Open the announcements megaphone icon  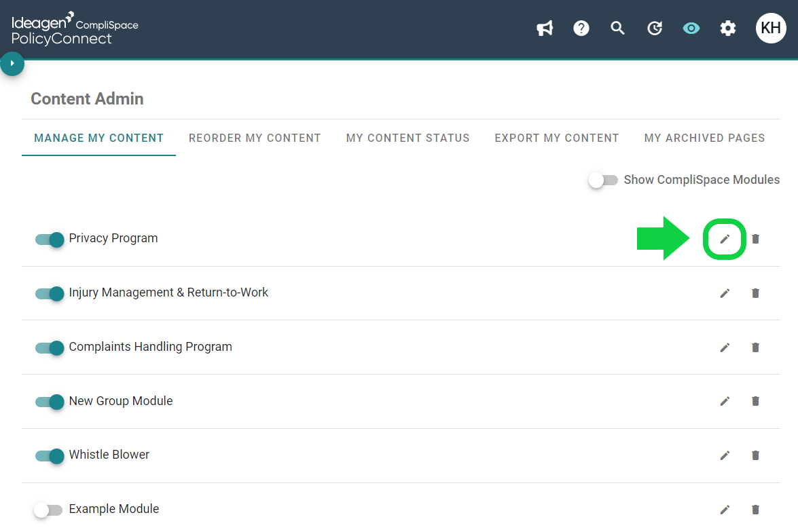click(545, 28)
